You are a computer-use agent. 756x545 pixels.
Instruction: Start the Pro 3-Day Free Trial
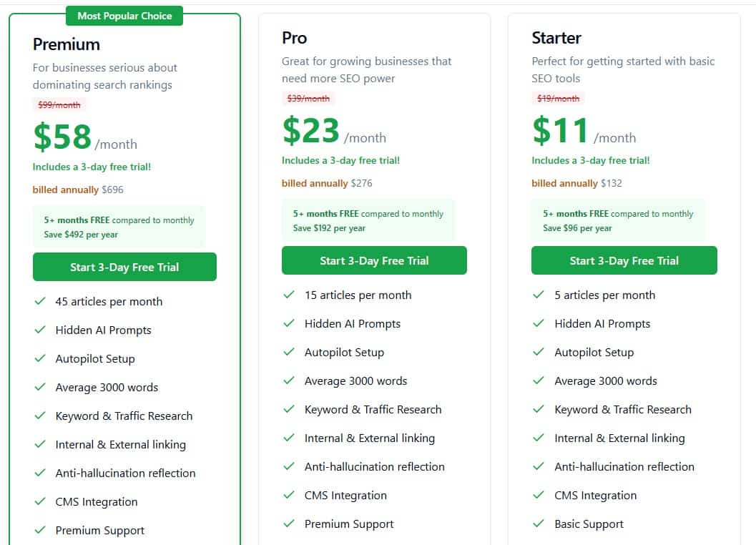374,260
